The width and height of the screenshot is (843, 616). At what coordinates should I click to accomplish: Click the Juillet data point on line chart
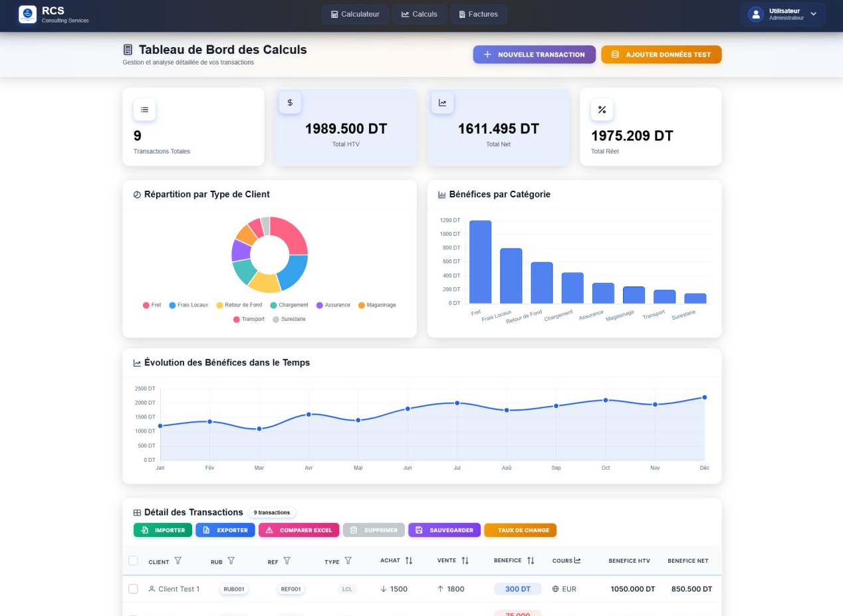tap(457, 403)
